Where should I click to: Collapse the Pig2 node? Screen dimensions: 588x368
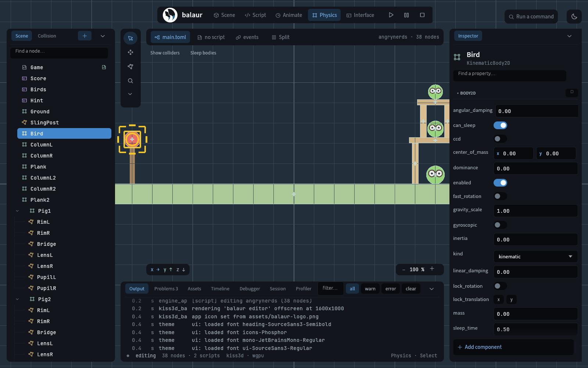pos(17,299)
